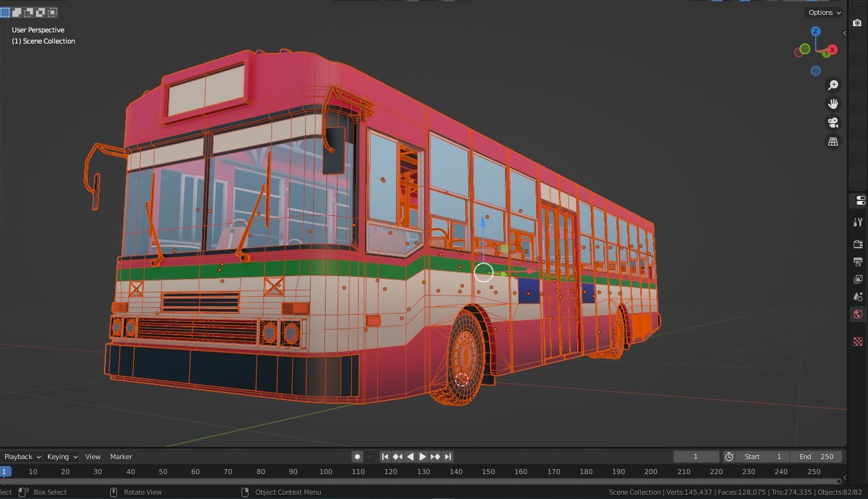Toggle the camera view icon
868x499 pixels.
[833, 123]
